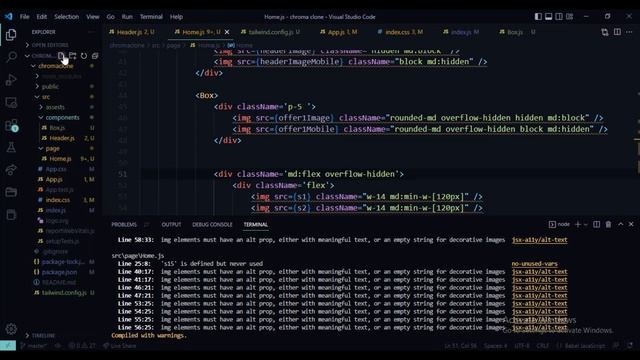Toggle secondary side bar layout icon
This screenshot has width=640, height=360.
559,16
